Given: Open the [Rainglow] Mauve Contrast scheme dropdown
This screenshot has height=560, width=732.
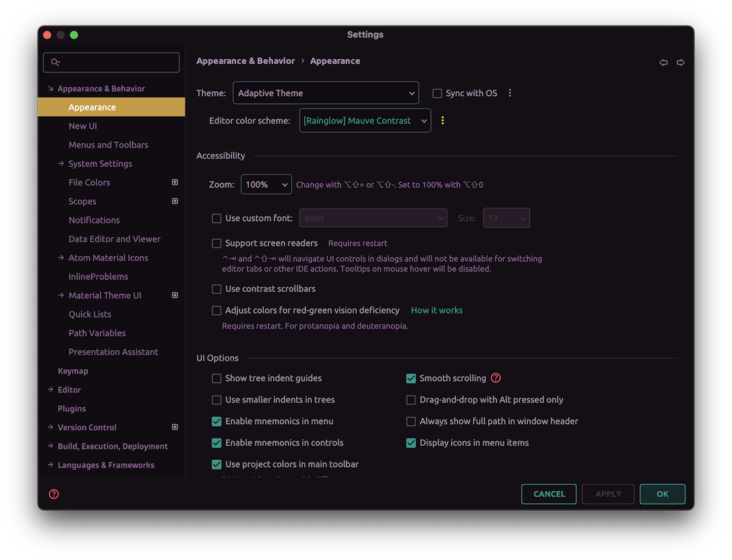Looking at the screenshot, I should pos(365,120).
